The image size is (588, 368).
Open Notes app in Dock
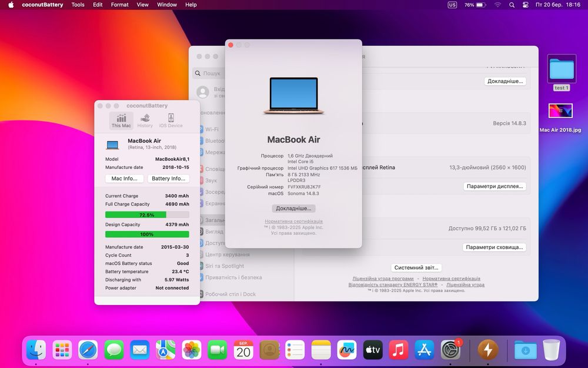[x=321, y=350]
